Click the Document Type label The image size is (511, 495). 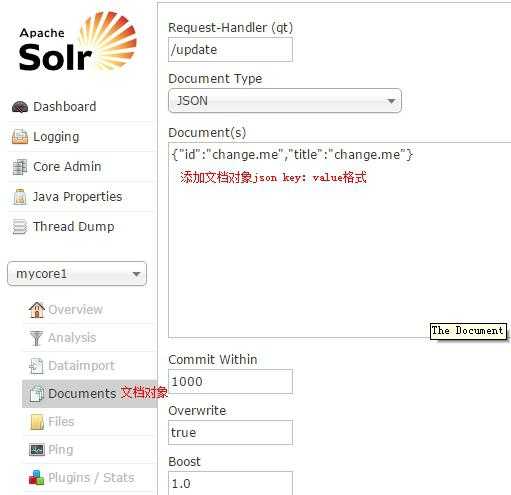pos(215,79)
